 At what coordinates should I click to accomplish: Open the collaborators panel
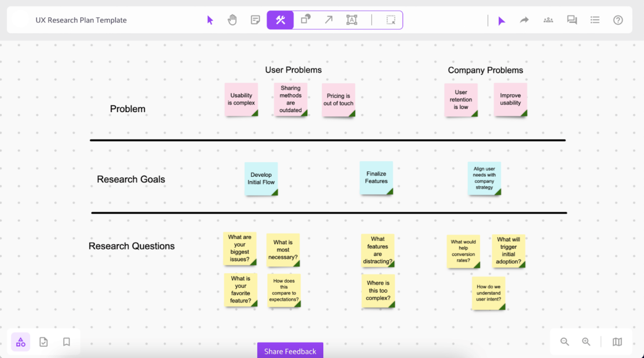(x=548, y=20)
